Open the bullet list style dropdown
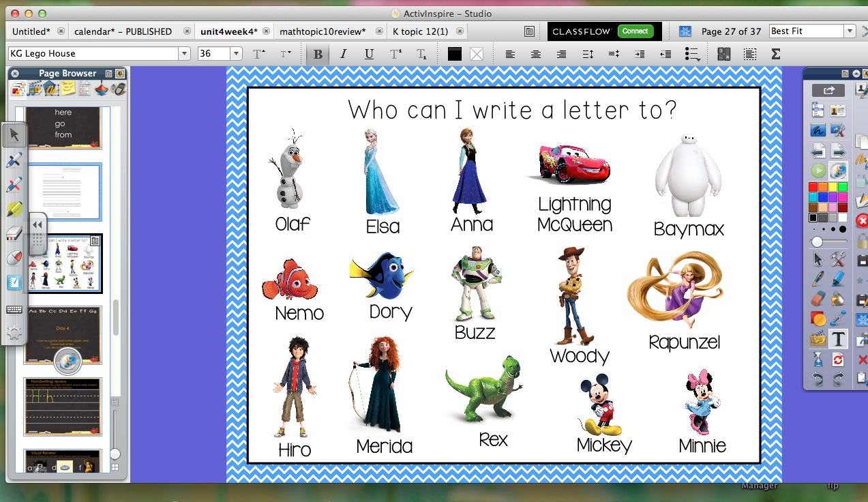 click(x=692, y=54)
